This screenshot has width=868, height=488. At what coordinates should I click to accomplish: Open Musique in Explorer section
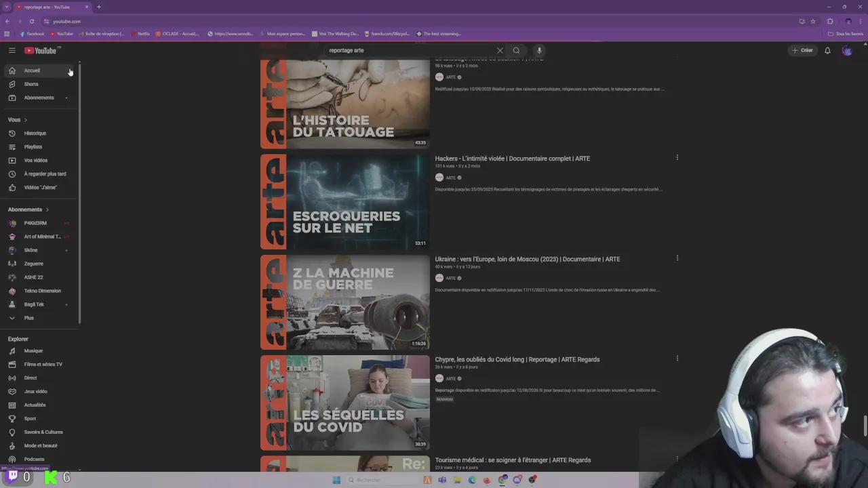point(40,351)
